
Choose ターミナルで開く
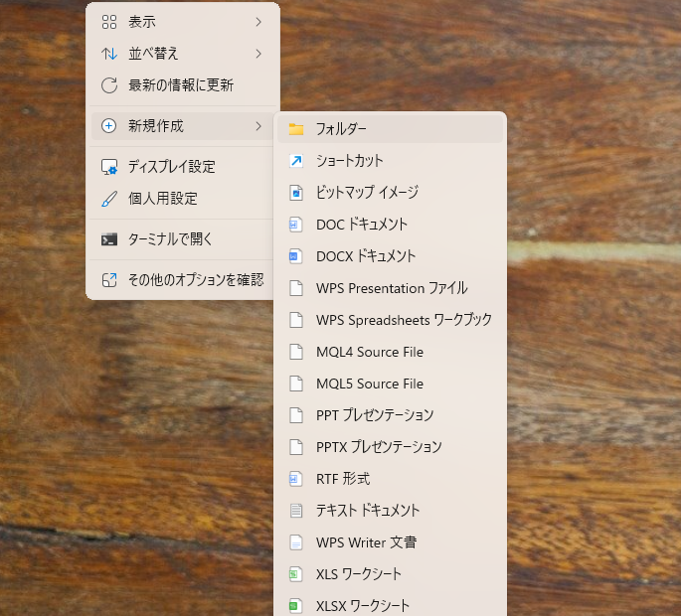(x=183, y=239)
